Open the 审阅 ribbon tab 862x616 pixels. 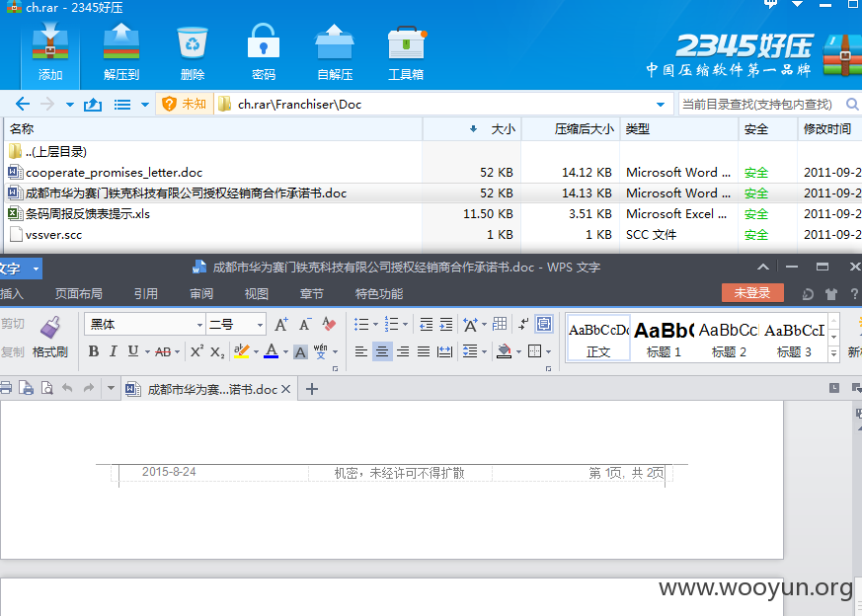[201, 294]
